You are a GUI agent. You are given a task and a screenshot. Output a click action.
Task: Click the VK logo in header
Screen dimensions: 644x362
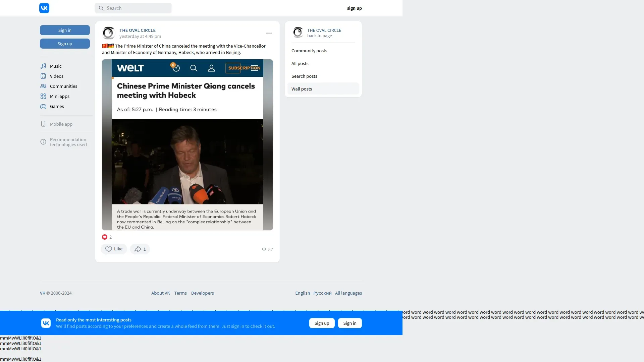click(x=44, y=8)
